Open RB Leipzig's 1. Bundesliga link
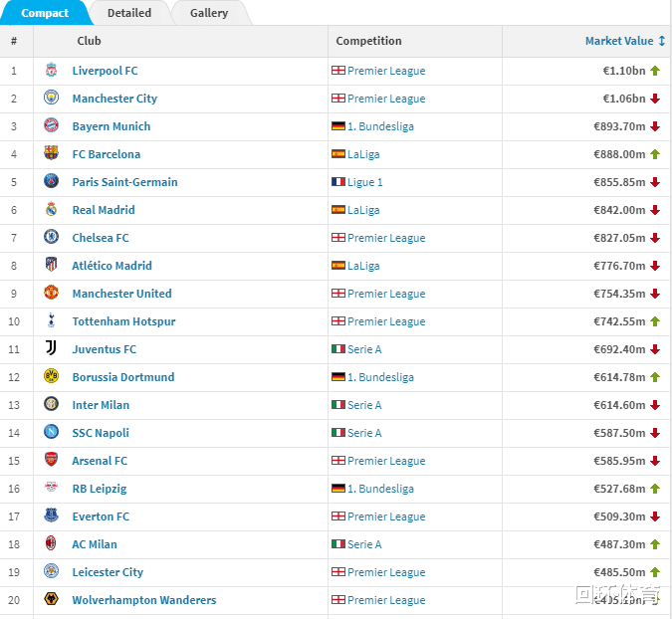The height and width of the screenshot is (619, 672). click(380, 489)
